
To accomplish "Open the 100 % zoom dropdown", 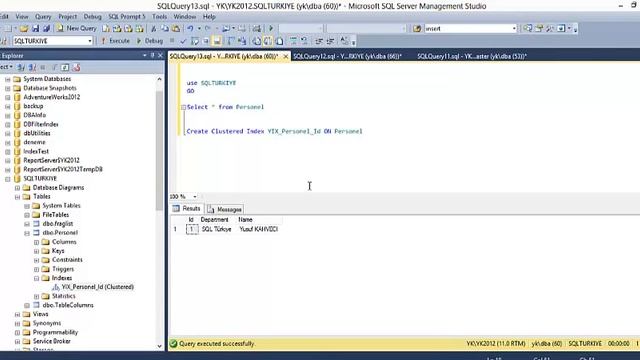I will coord(195,196).
